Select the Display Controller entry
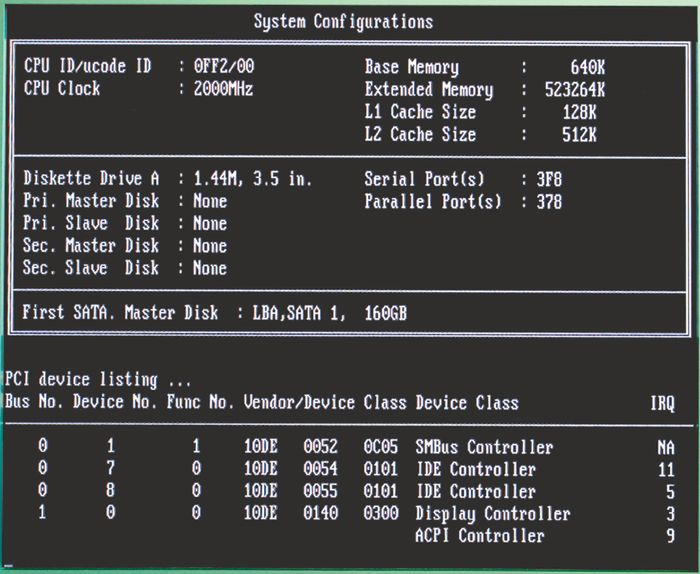 [493, 514]
